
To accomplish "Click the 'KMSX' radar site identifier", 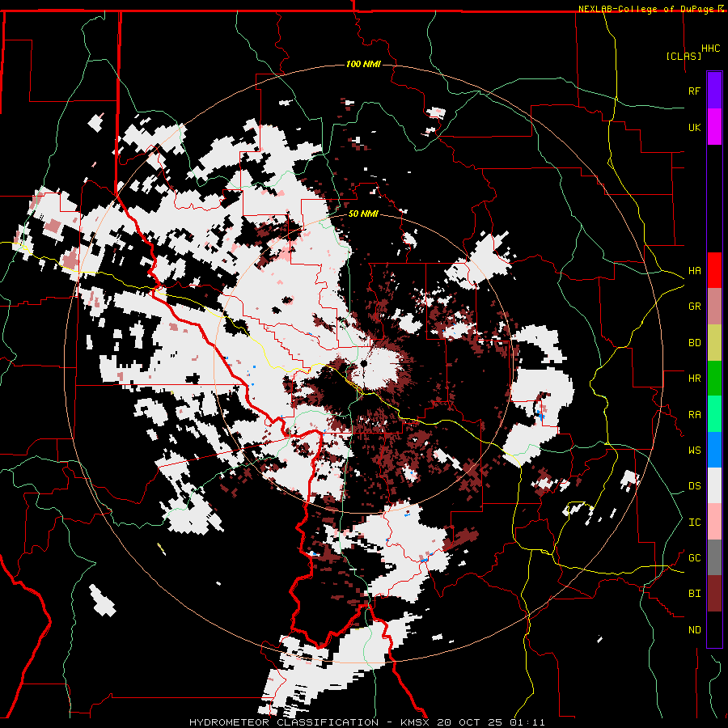I will click(414, 722).
